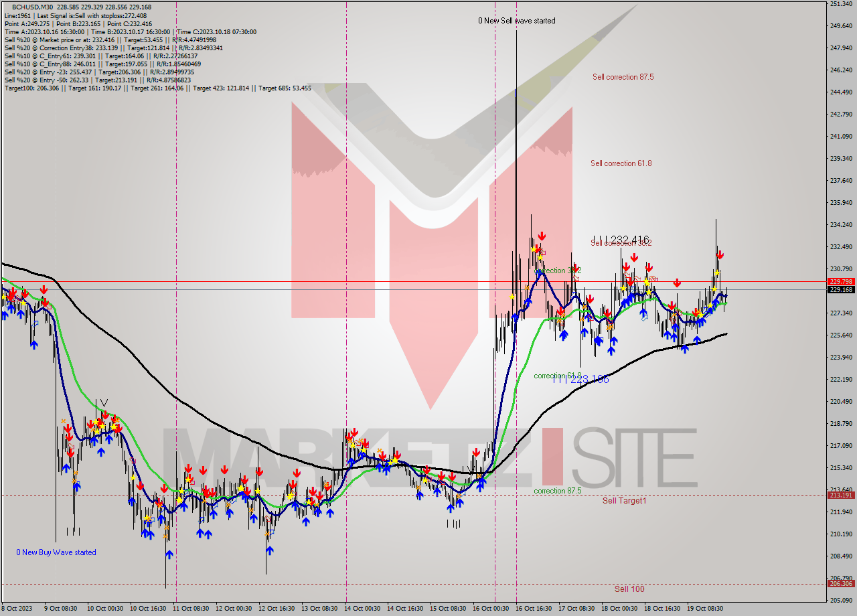Click the 222.190 price axis value
This screenshot has width=857, height=616.
(840, 380)
